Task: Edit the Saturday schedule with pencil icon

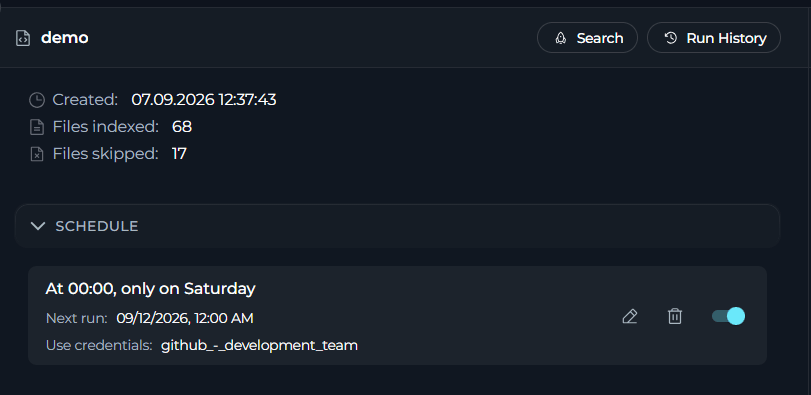Action: (629, 316)
